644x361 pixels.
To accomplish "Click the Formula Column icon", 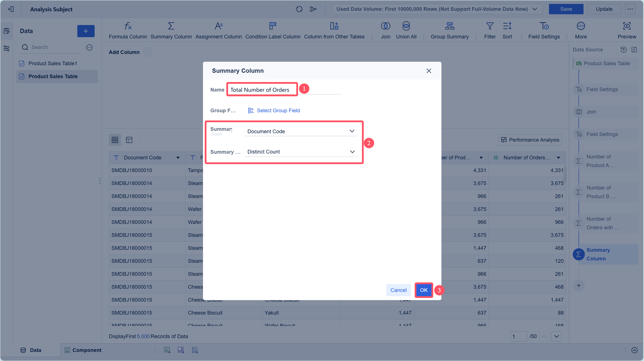I will (x=128, y=26).
